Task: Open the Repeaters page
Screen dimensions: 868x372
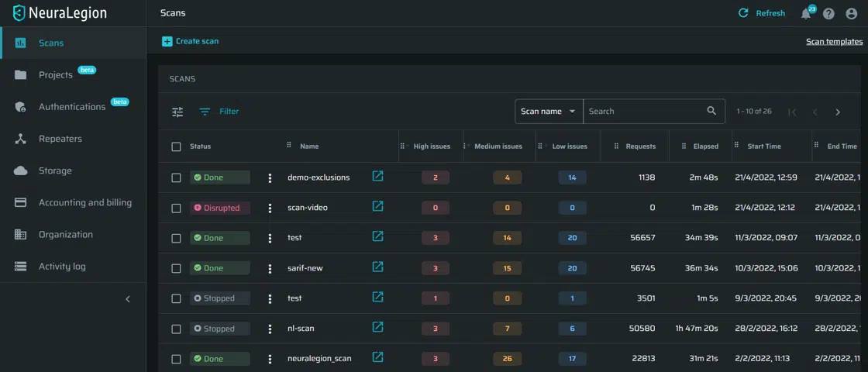Action: [x=73, y=139]
